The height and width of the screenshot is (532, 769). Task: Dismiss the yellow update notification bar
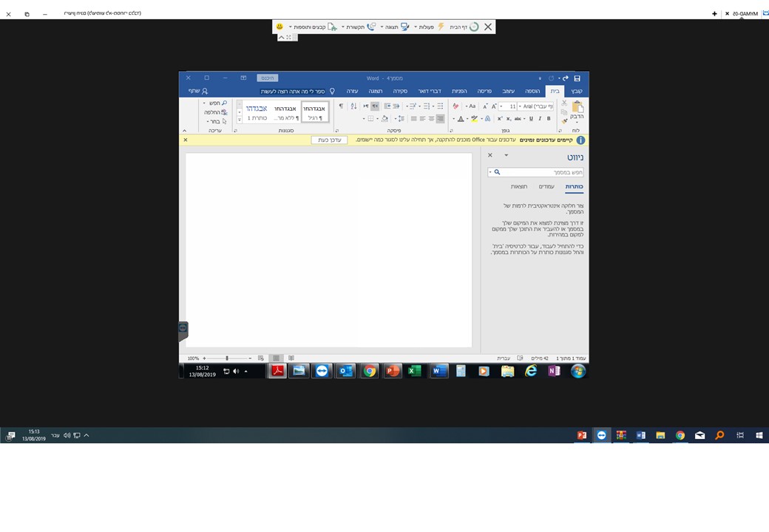coord(186,140)
